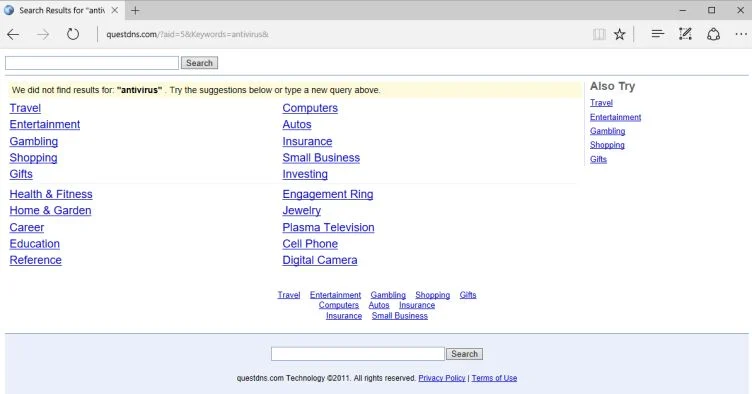Screen dimensions: 752x394
Task: Open the Engagement Ring link
Action: tap(328, 194)
